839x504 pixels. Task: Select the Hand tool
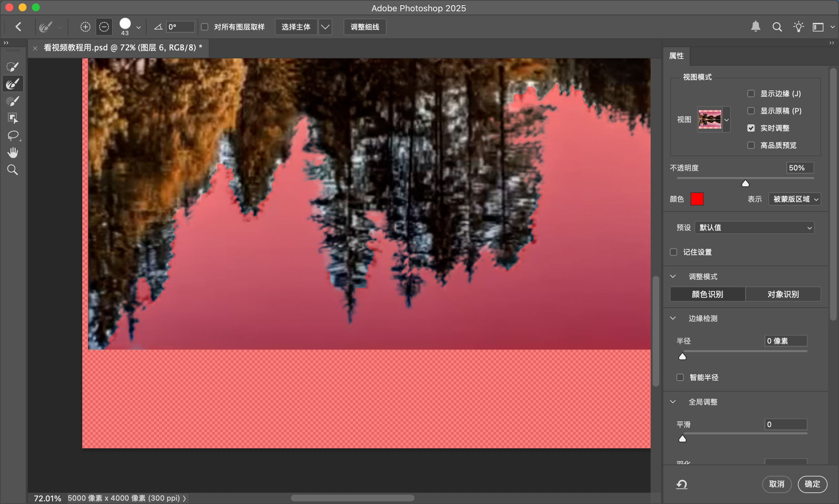click(13, 153)
